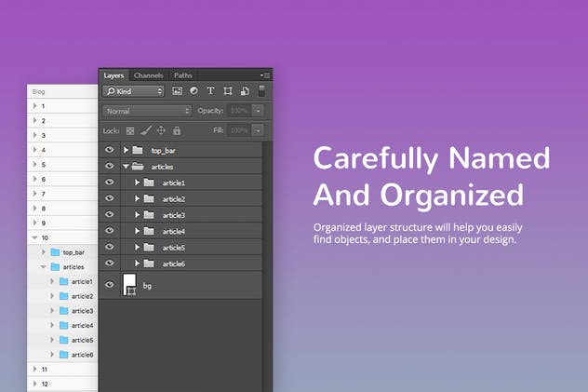Viewport: 588px width, 392px height.
Task: Filter layers by pixel image type
Action: point(178,91)
